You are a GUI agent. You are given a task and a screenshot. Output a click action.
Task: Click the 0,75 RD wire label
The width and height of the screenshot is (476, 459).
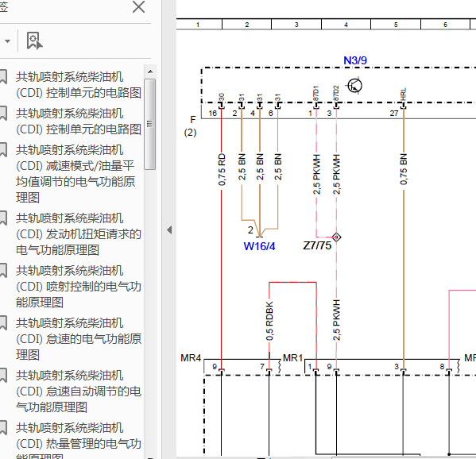pos(222,170)
